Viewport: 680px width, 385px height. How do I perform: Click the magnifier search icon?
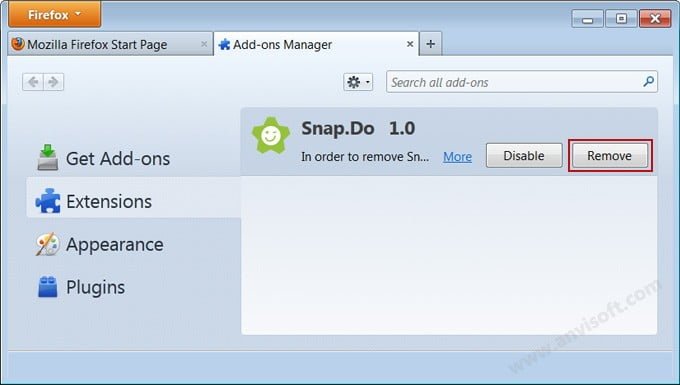(x=648, y=82)
